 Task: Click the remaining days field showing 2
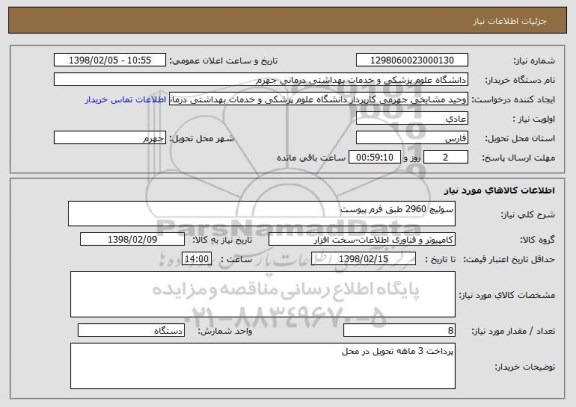[446, 158]
